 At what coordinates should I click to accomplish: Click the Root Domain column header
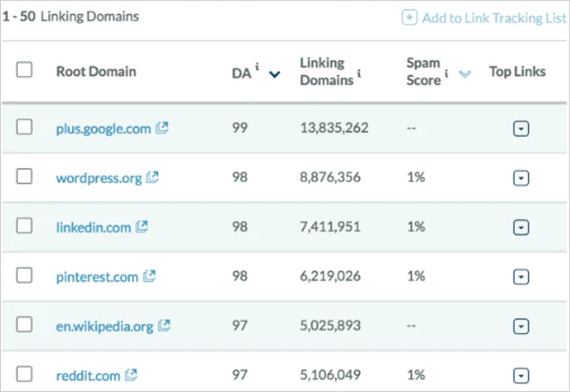pyautogui.click(x=96, y=71)
